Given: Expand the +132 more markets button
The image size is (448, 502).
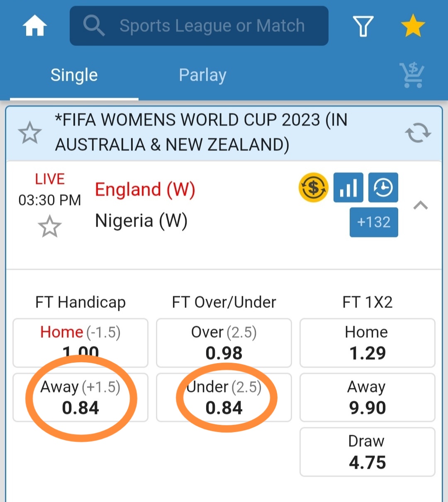Looking at the screenshot, I should pos(374,222).
